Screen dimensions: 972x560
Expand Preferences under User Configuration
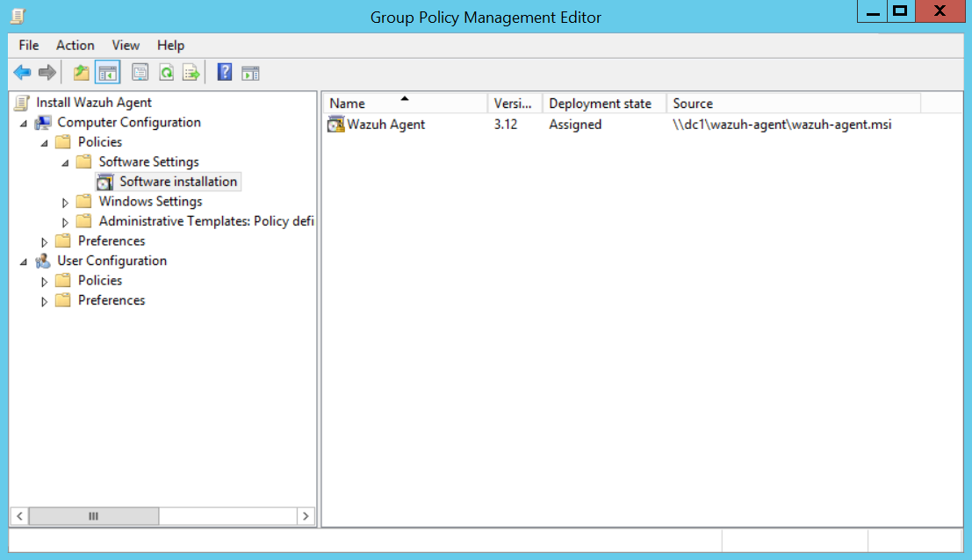pos(44,301)
